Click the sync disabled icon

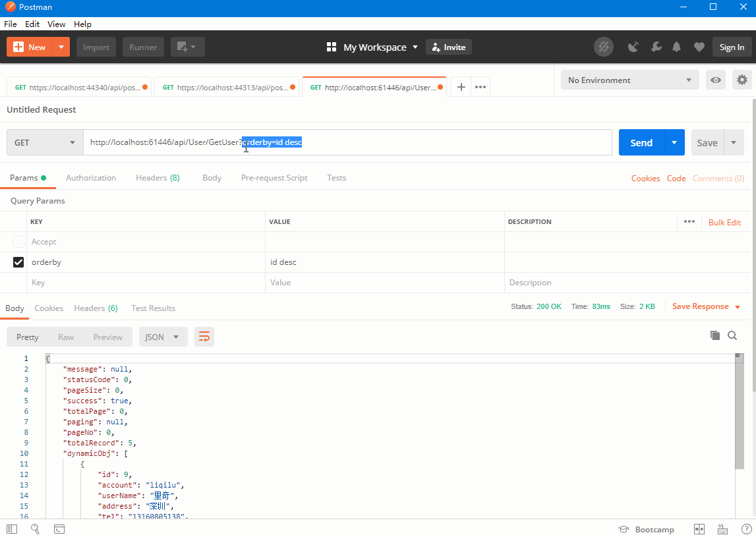[x=604, y=47]
